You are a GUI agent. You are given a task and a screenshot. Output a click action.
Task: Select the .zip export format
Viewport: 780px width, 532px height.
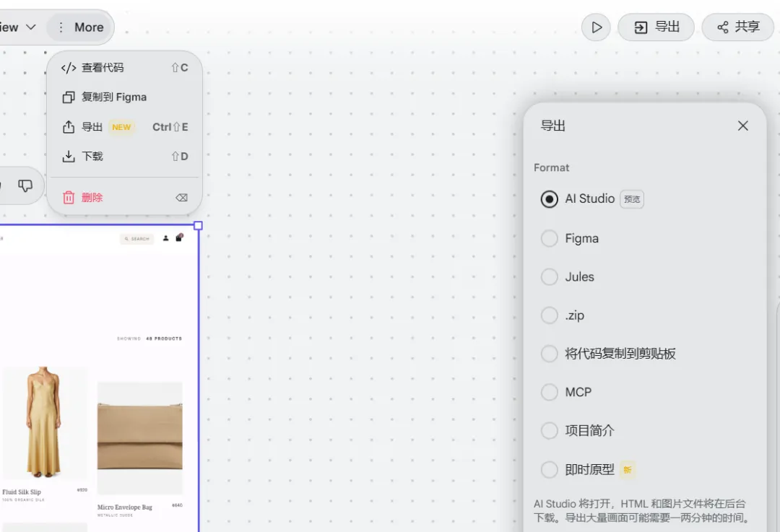[x=549, y=315]
